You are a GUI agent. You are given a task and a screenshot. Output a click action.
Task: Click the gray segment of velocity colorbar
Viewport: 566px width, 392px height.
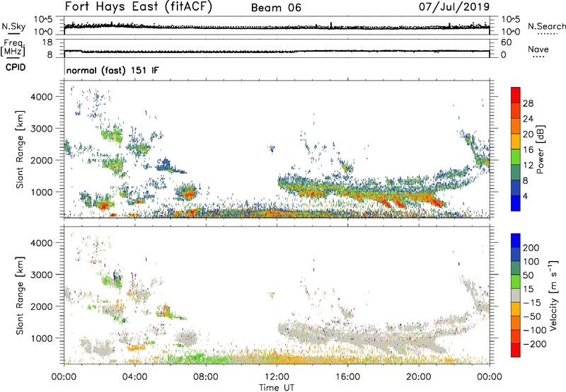coord(516,295)
